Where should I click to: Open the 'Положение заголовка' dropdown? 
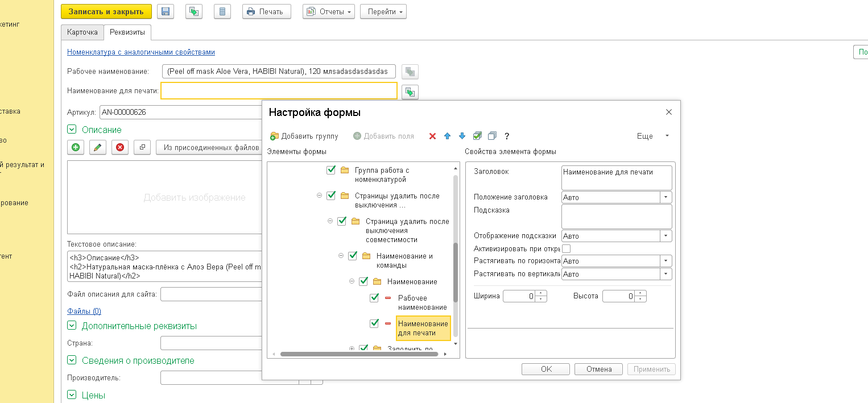click(x=666, y=197)
